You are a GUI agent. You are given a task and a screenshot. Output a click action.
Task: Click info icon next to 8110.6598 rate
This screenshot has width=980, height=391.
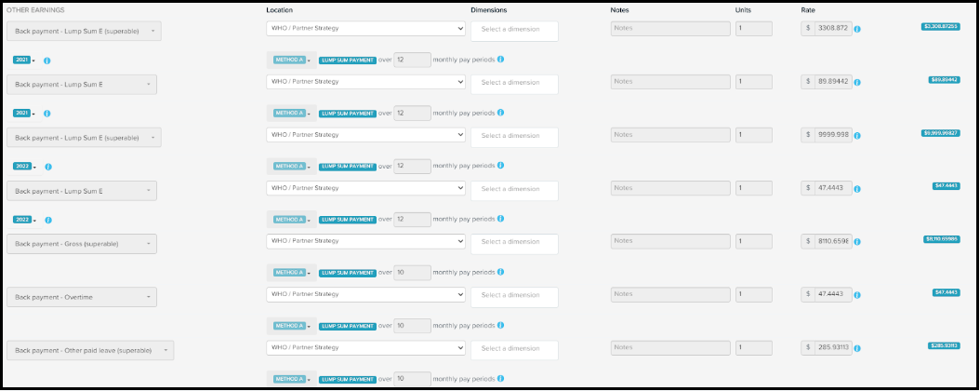[x=856, y=243]
